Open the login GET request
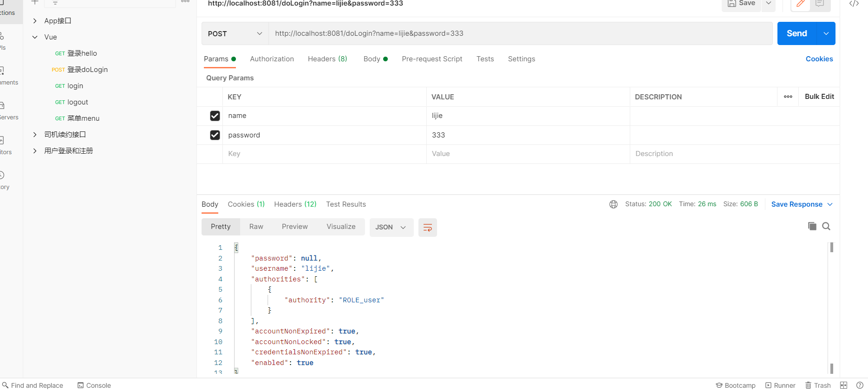The width and height of the screenshot is (868, 391). [69, 86]
